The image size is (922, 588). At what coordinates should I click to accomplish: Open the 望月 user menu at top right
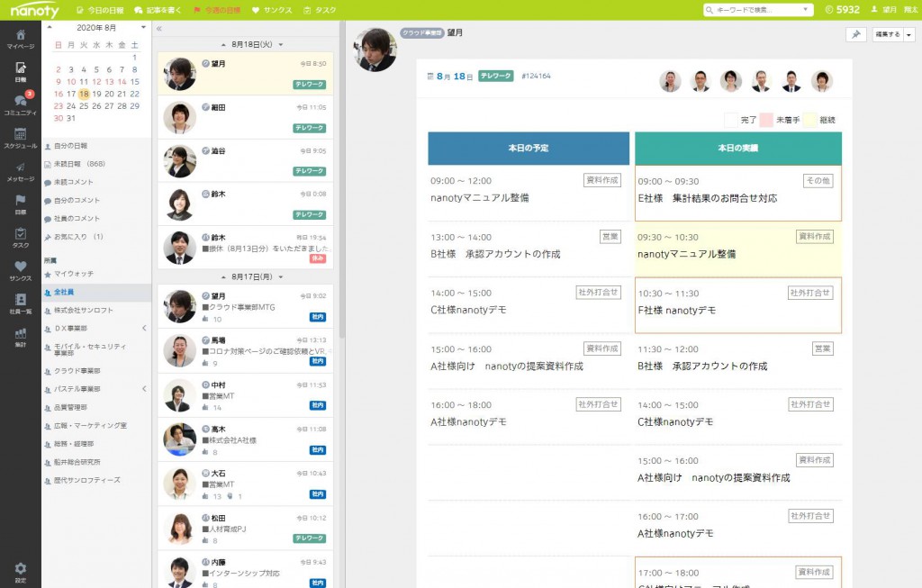coord(894,10)
